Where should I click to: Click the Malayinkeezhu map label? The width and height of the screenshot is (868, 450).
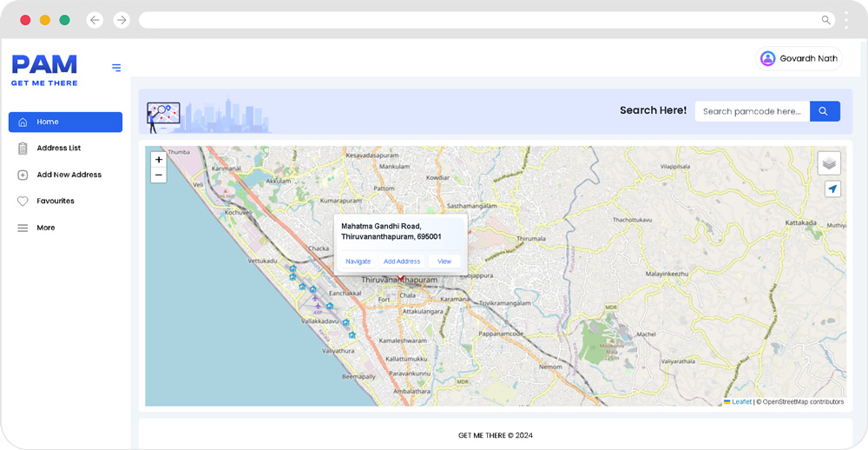[x=667, y=274]
